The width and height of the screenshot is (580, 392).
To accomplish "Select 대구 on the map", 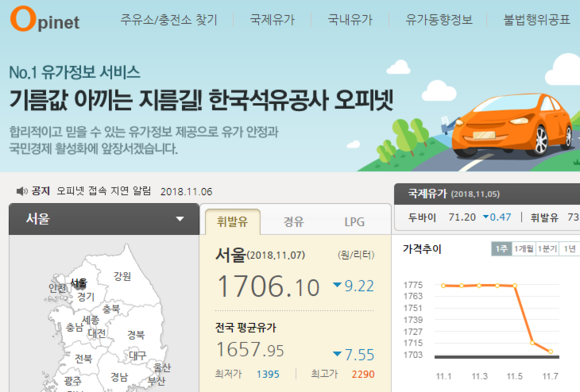I will point(138,356).
